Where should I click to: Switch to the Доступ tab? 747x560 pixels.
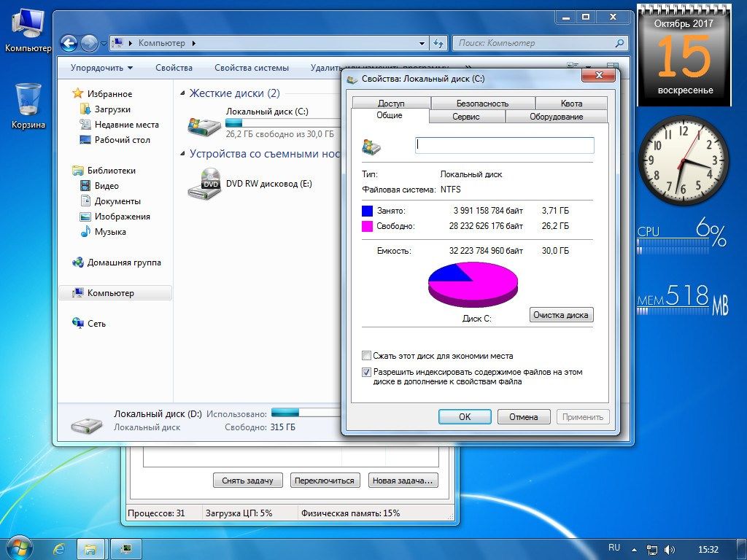pyautogui.click(x=391, y=103)
